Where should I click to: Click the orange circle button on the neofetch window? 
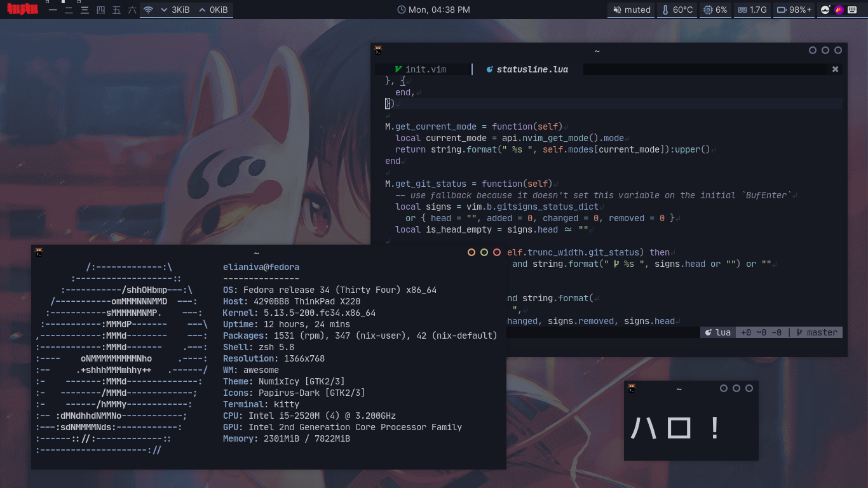(471, 252)
